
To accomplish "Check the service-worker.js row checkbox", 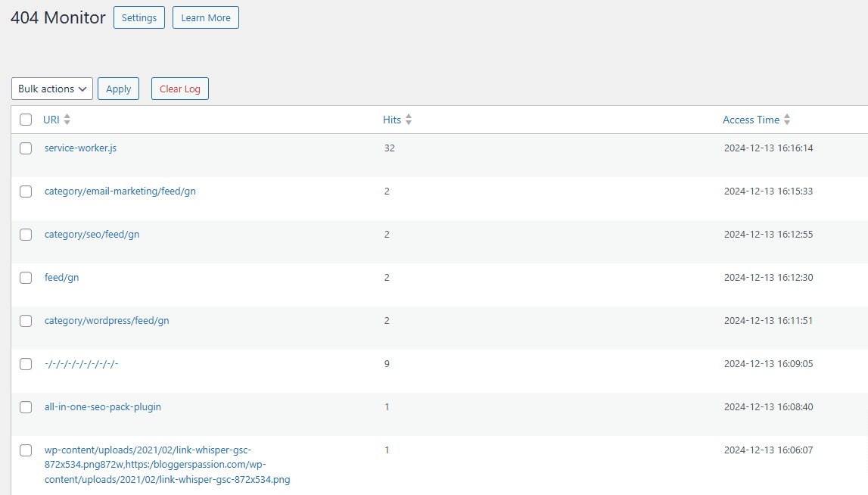I will (x=26, y=148).
